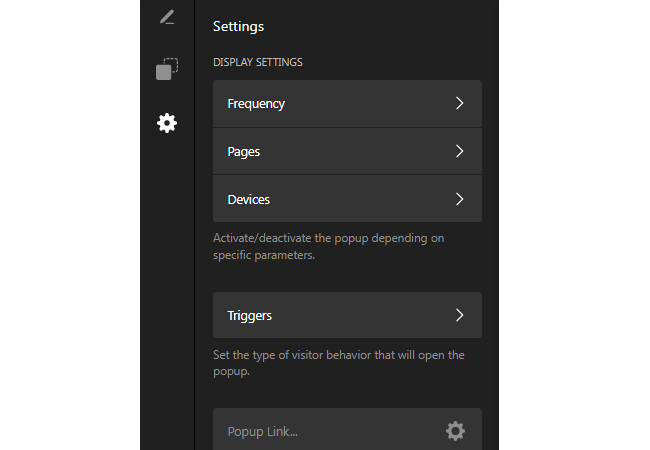The image size is (650, 450).
Task: Click the DISPLAY SETTINGS section label
Action: pyautogui.click(x=258, y=62)
